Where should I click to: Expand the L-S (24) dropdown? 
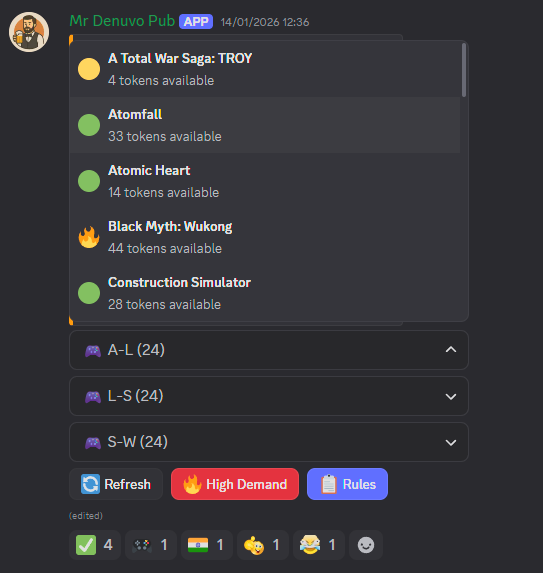pyautogui.click(x=269, y=396)
